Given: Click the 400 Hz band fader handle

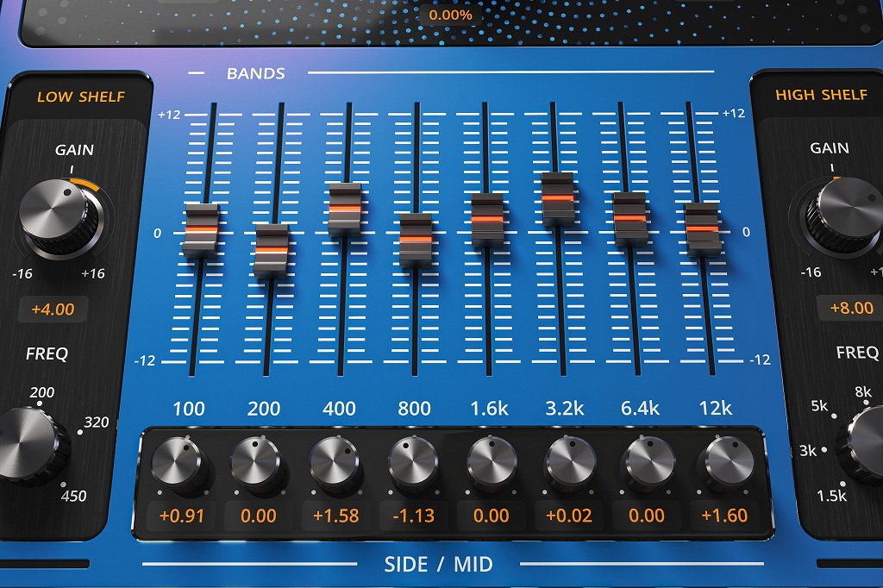Looking at the screenshot, I should click(x=345, y=209).
